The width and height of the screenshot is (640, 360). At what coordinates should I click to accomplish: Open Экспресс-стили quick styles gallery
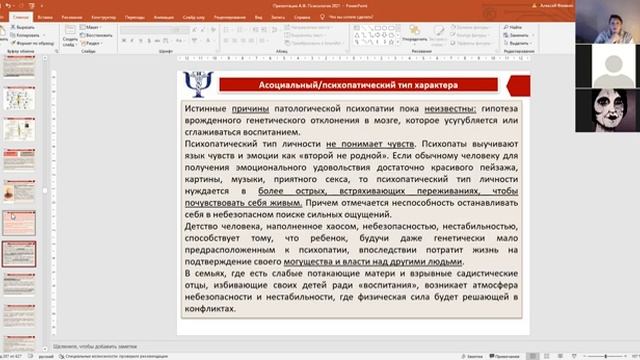coord(438,34)
